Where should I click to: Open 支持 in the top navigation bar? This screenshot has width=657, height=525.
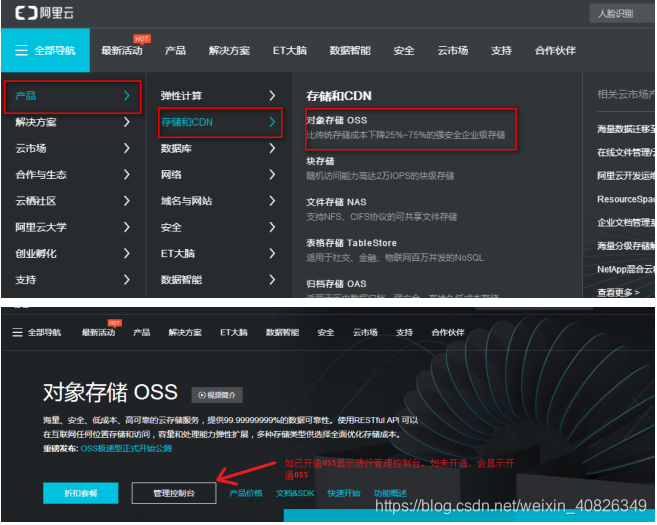(501, 51)
